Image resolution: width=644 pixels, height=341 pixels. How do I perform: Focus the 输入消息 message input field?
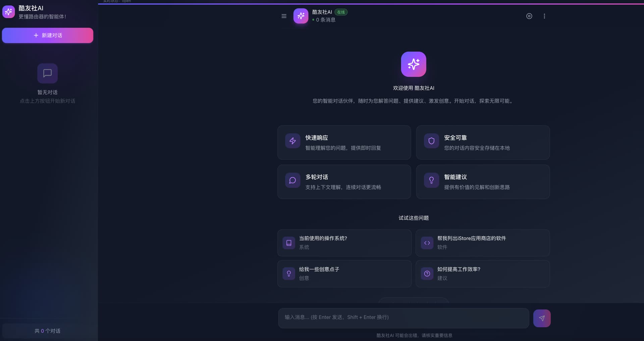pyautogui.click(x=404, y=318)
